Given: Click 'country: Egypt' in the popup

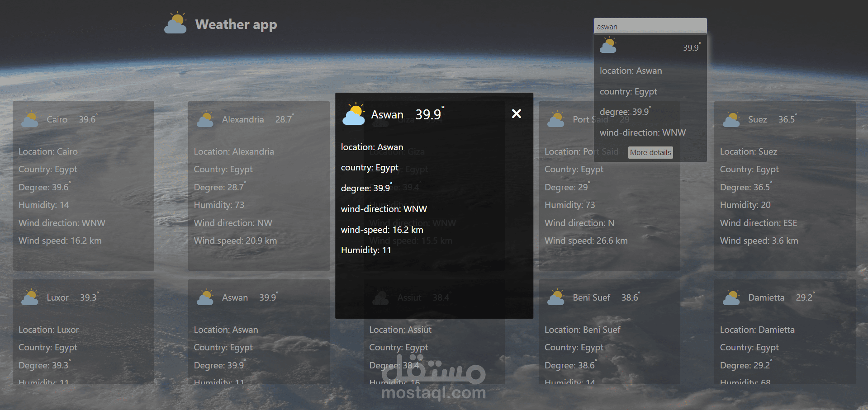Looking at the screenshot, I should 370,168.
